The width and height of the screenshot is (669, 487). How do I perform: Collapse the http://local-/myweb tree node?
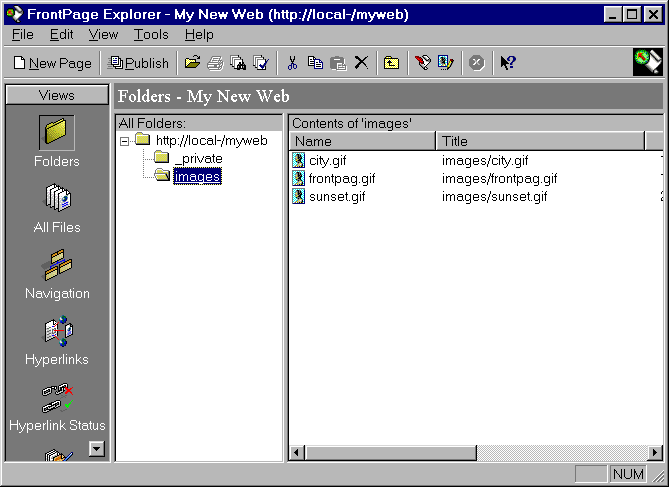pos(125,141)
